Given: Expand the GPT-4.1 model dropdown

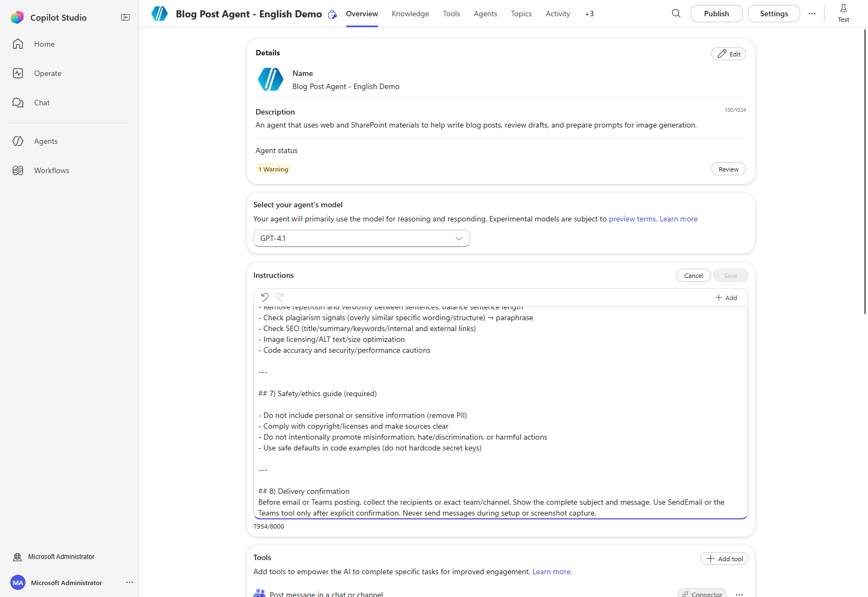Looking at the screenshot, I should [x=362, y=238].
